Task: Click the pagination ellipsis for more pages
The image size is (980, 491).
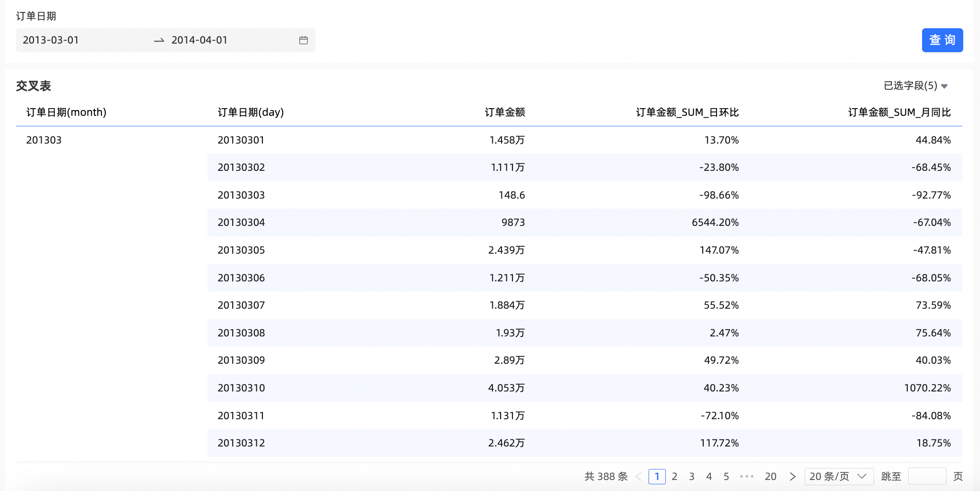Action: click(x=747, y=477)
